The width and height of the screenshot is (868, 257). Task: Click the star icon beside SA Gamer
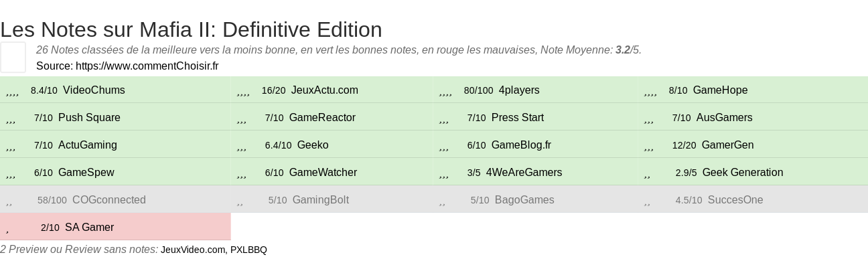pyautogui.click(x=7, y=230)
